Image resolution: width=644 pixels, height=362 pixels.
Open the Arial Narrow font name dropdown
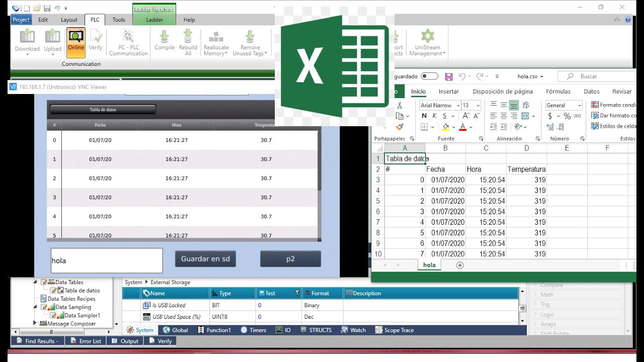458,105
